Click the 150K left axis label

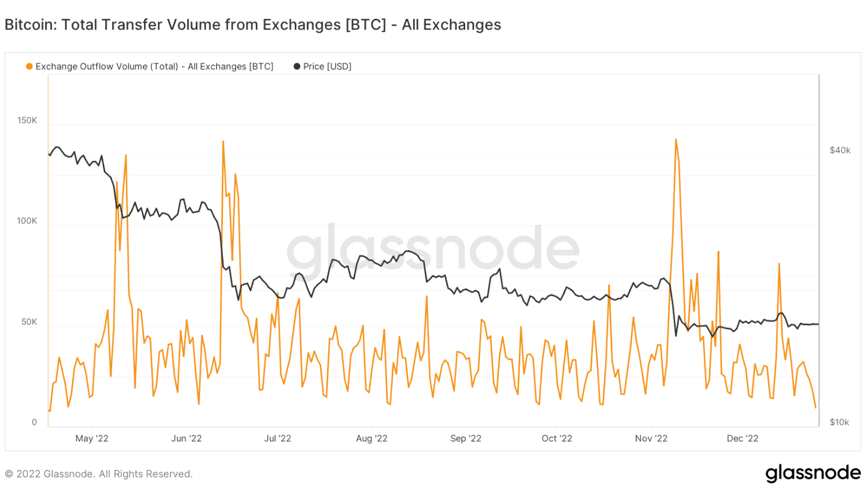pos(27,120)
